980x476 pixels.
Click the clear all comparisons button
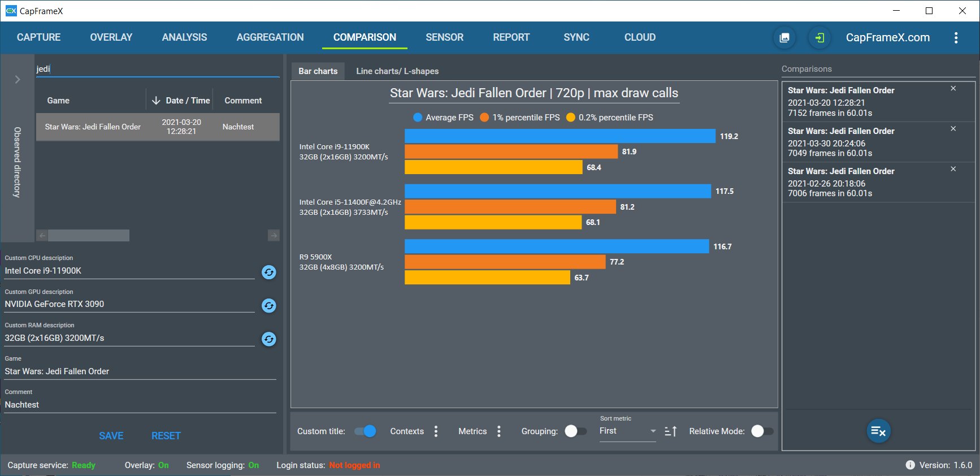click(x=878, y=431)
